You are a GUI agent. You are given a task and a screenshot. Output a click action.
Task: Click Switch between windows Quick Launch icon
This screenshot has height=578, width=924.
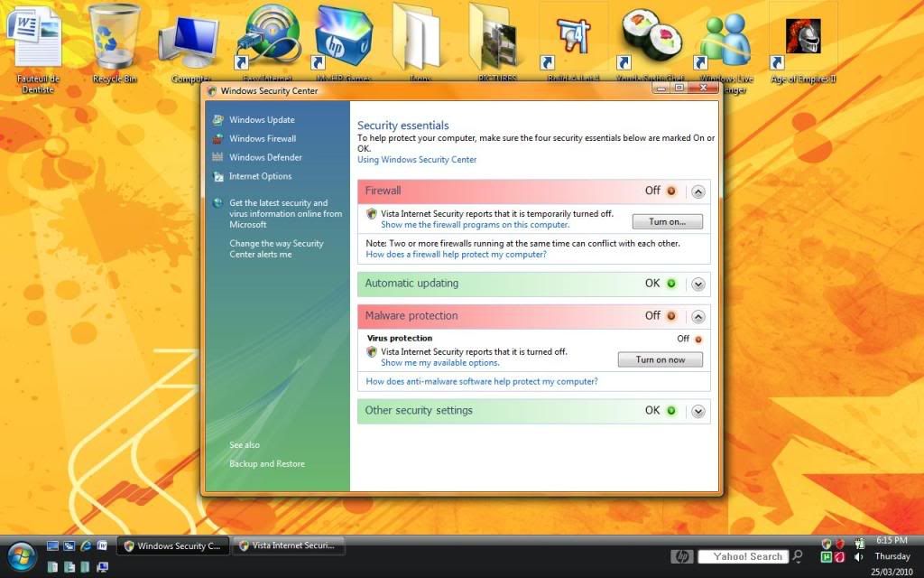69,546
